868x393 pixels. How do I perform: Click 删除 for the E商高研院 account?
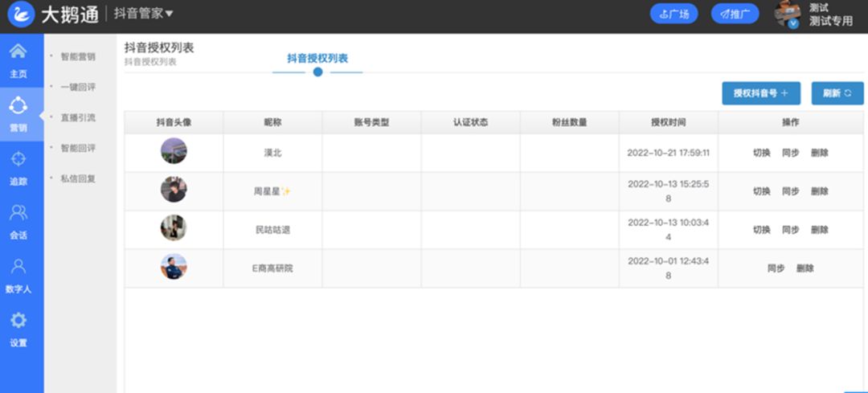[805, 268]
